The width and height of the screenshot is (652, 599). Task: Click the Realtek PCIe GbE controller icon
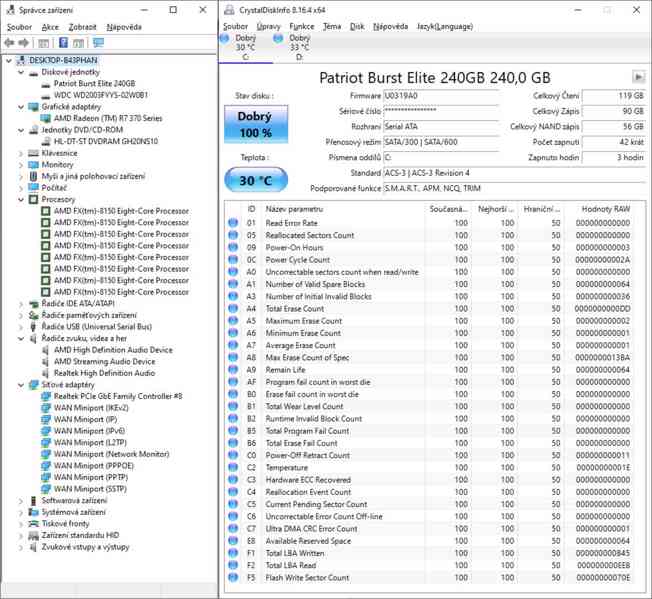(45, 396)
